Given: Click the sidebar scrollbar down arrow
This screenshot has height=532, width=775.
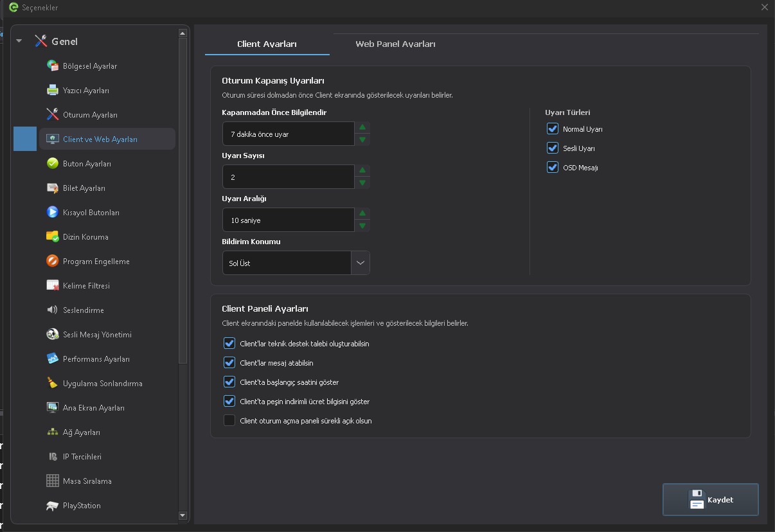Looking at the screenshot, I should [x=183, y=515].
